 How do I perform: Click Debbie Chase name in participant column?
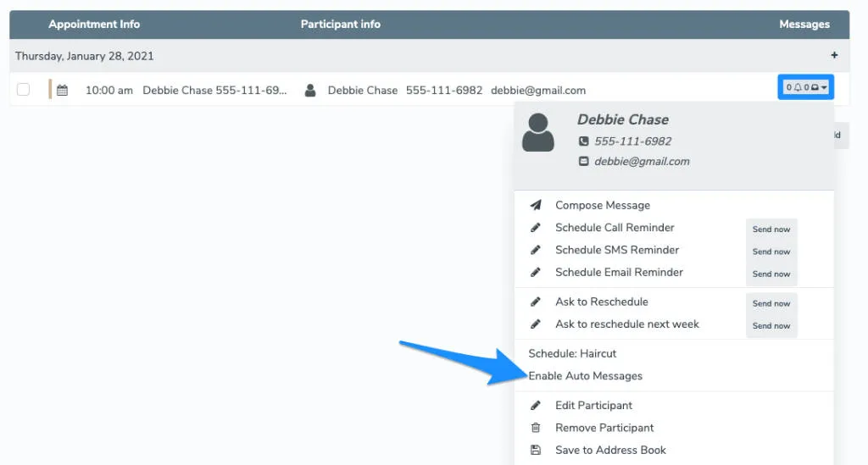tap(363, 90)
